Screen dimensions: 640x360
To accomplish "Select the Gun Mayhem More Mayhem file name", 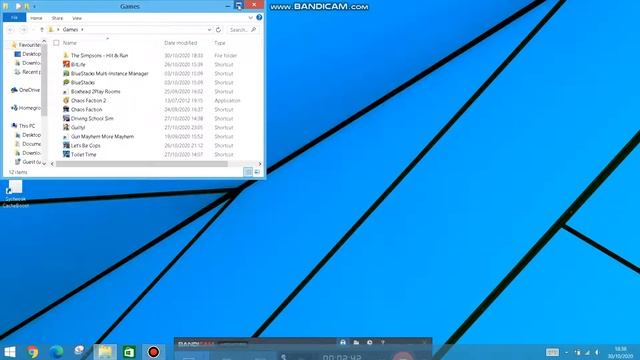I will [102, 136].
